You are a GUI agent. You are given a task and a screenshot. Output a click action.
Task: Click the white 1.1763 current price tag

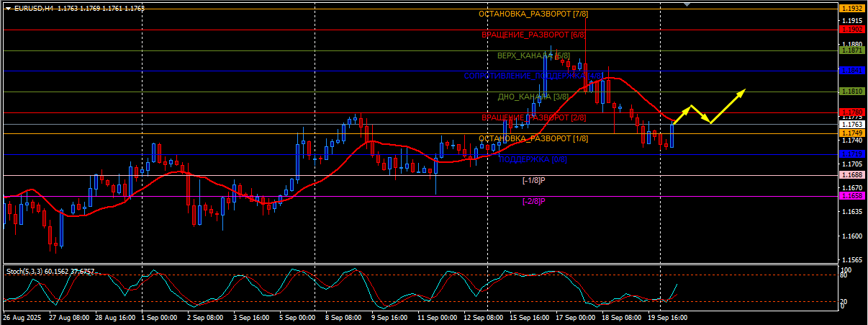pos(852,125)
